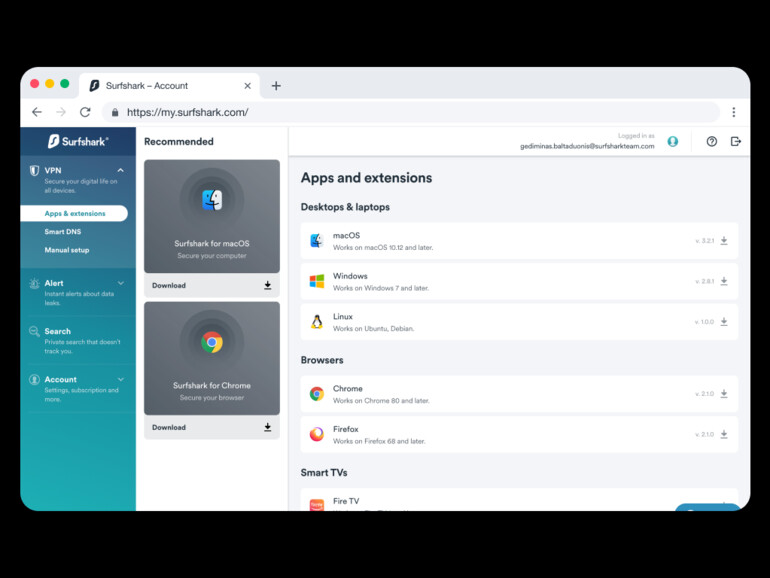Screen dimensions: 770x578
Task: Open Manual setup page
Action: point(67,250)
